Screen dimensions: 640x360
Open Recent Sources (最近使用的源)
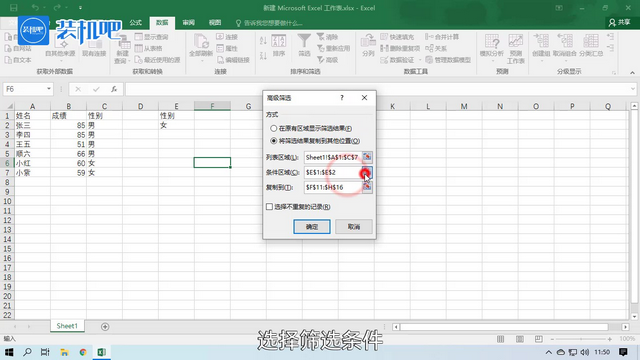(x=157, y=60)
